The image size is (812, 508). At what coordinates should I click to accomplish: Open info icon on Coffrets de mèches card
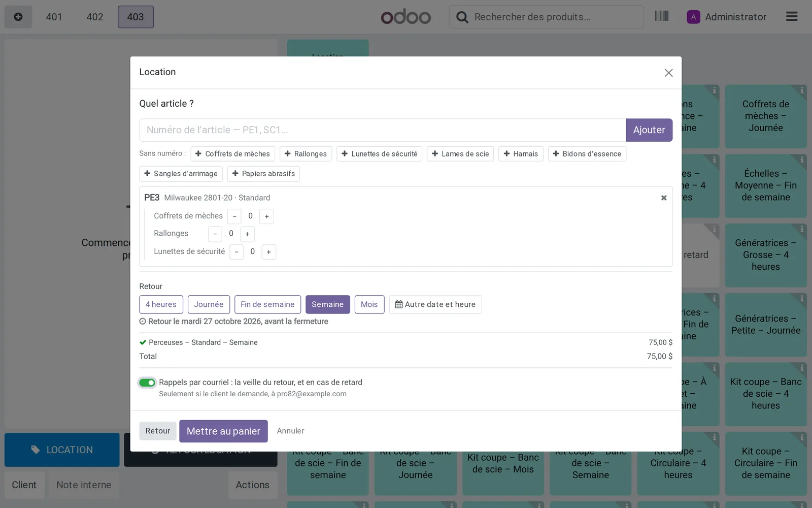802,90
